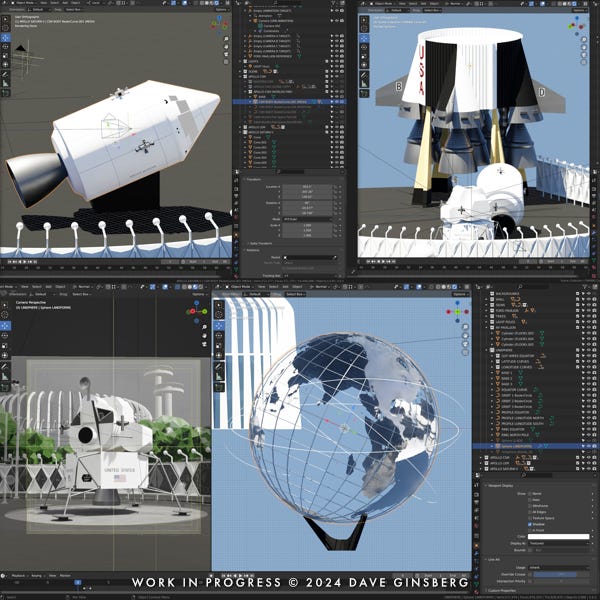Activate Rotate tool in the Saturn rocket viewport
600x600 pixels.
click(364, 47)
